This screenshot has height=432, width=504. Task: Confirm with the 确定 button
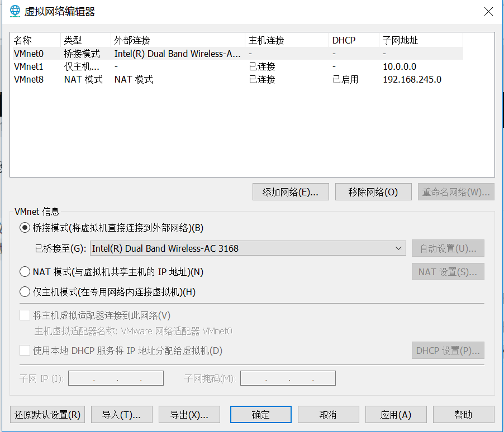coord(261,415)
